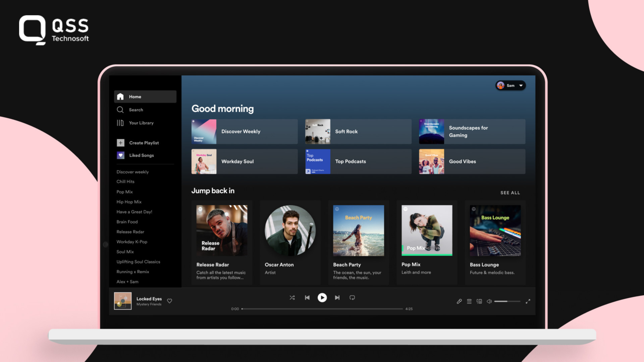Image resolution: width=644 pixels, height=362 pixels.
Task: Click the Locked Eyes album art thumbnail
Action: 123,301
